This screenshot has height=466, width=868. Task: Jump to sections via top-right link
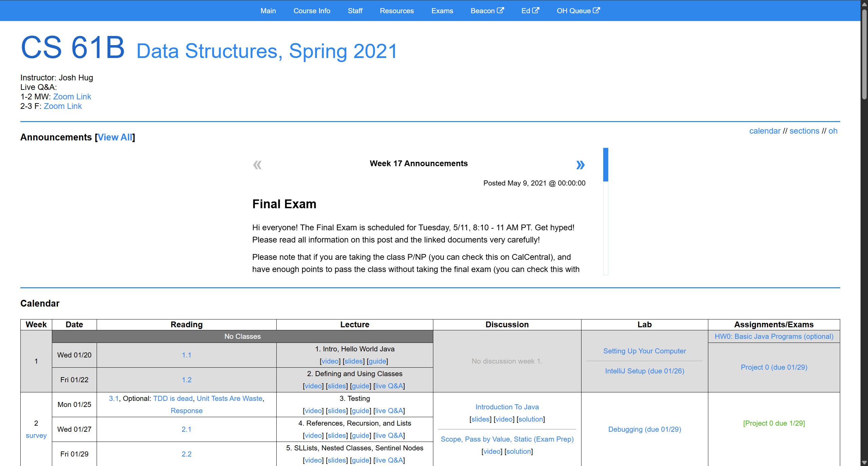[x=804, y=131]
